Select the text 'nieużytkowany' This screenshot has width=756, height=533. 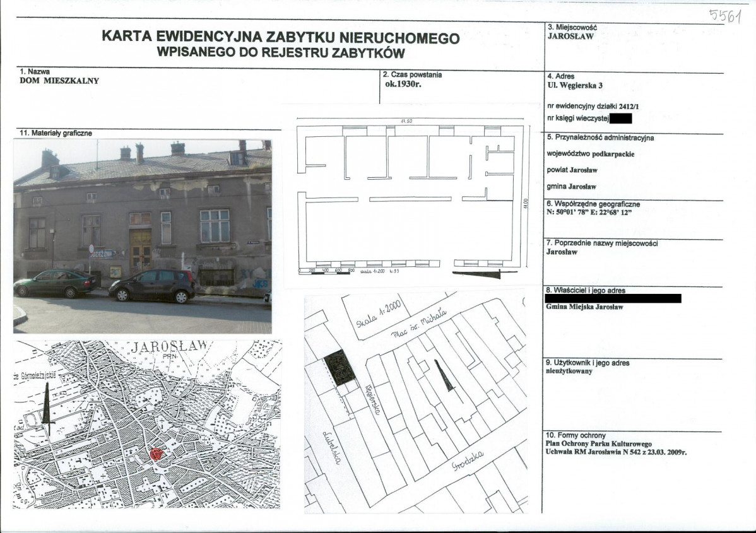(569, 371)
